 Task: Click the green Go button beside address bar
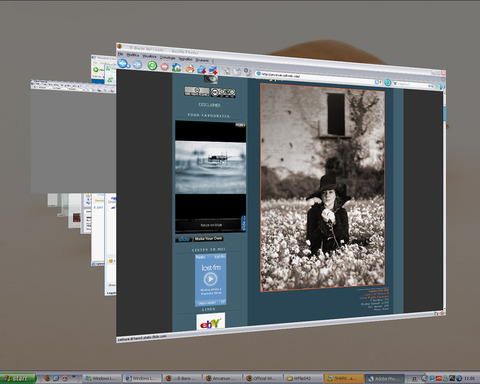click(x=387, y=82)
